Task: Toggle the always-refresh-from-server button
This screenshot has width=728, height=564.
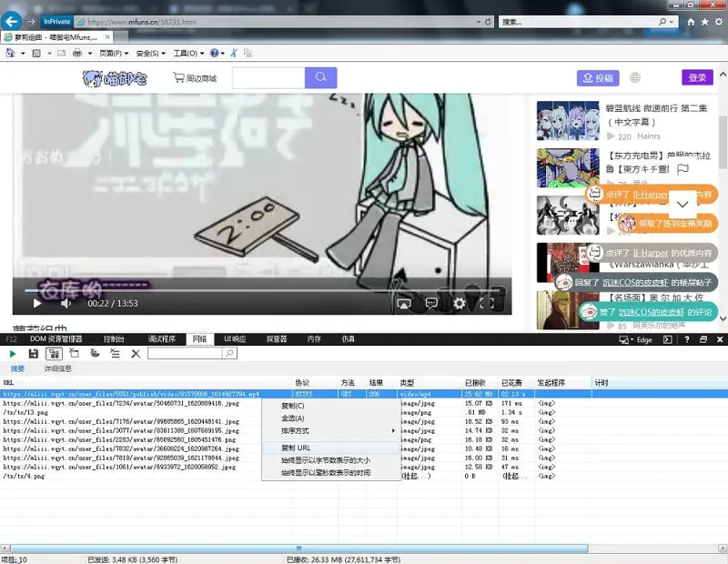Action: 54,354
